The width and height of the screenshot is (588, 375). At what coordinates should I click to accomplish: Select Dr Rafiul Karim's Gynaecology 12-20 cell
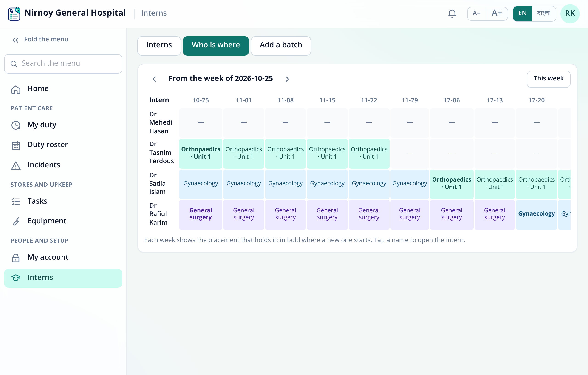(x=536, y=214)
